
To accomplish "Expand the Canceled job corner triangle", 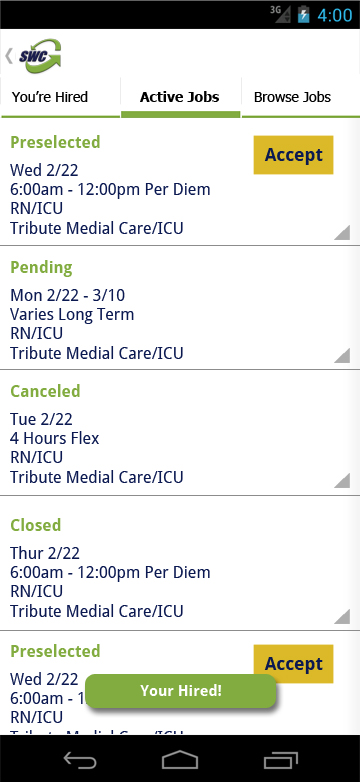I will [342, 480].
